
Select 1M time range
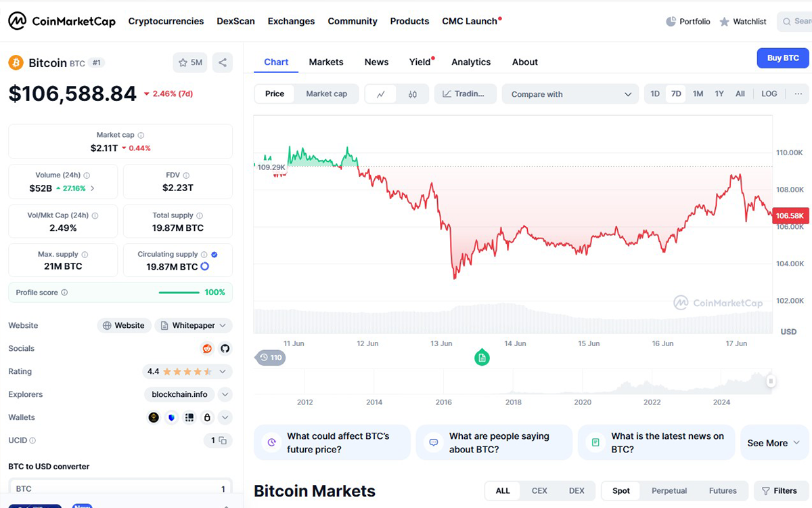pos(698,93)
